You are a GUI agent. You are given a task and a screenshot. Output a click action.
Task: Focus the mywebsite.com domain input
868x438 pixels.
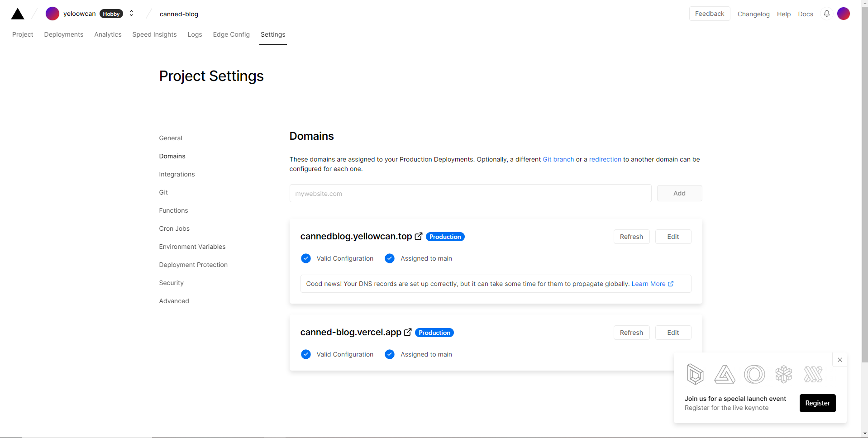coord(470,193)
